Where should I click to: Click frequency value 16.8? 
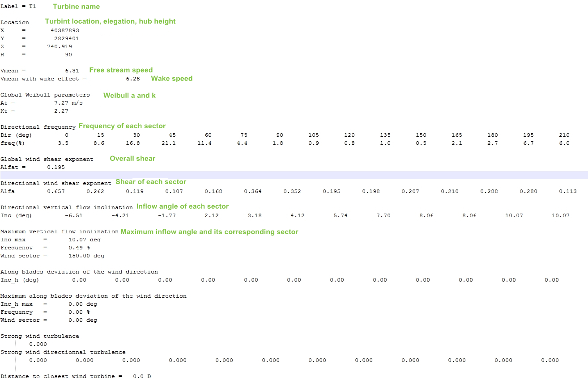[x=133, y=143]
